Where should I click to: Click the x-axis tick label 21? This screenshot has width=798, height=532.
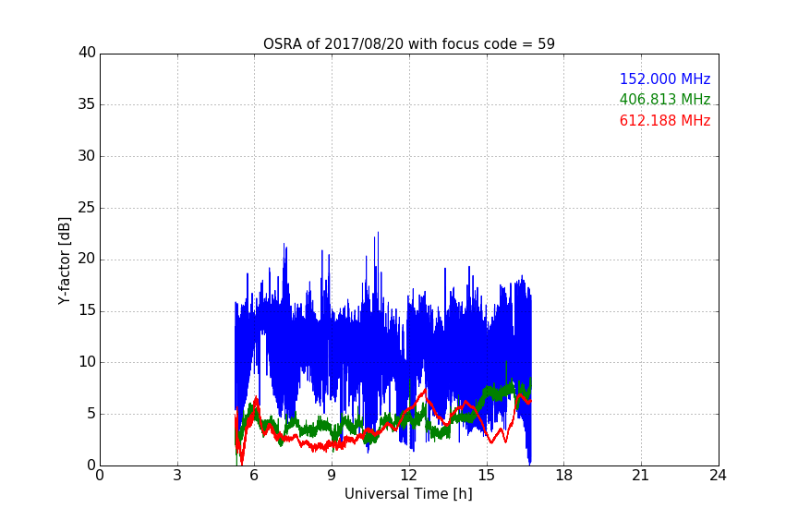point(641,476)
